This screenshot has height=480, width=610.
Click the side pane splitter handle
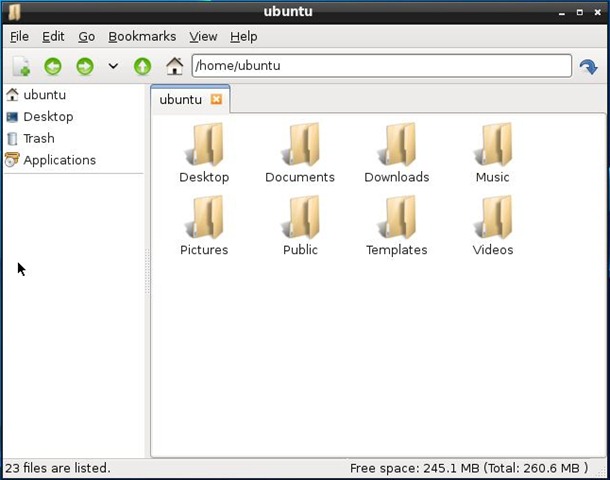coord(147,271)
